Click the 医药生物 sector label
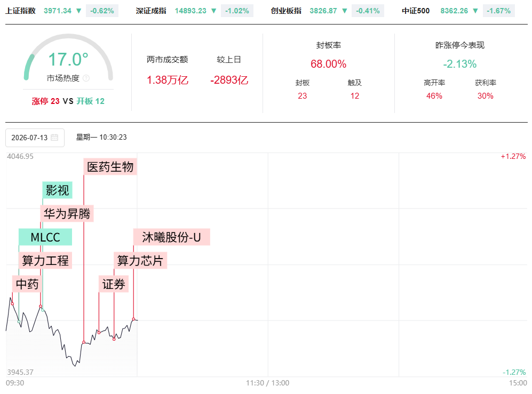Viewport: 532px width, 394px height. click(110, 167)
